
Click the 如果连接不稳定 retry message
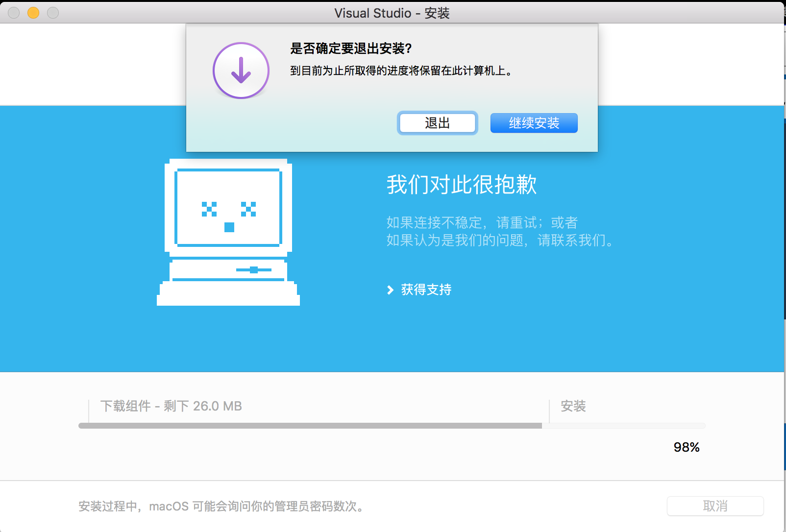501,231
